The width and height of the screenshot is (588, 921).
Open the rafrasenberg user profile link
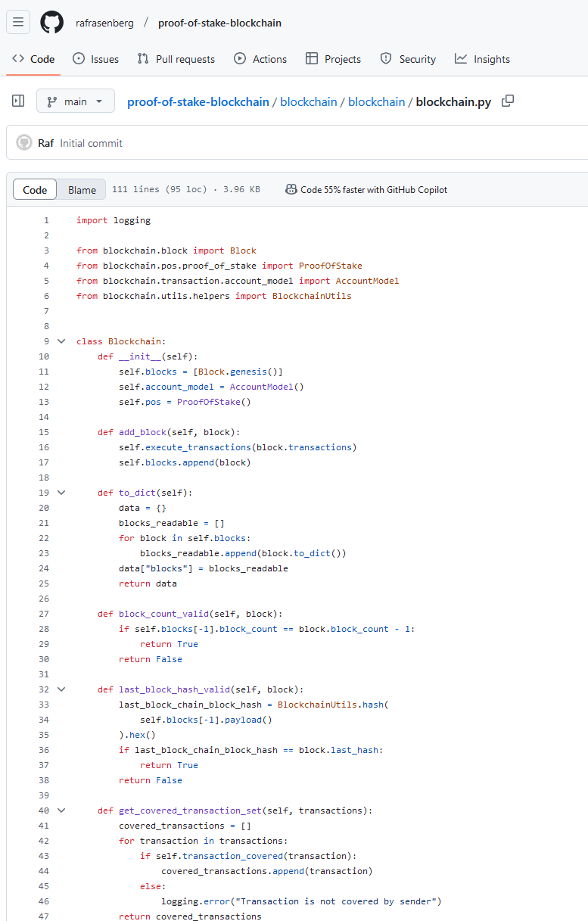tap(104, 23)
